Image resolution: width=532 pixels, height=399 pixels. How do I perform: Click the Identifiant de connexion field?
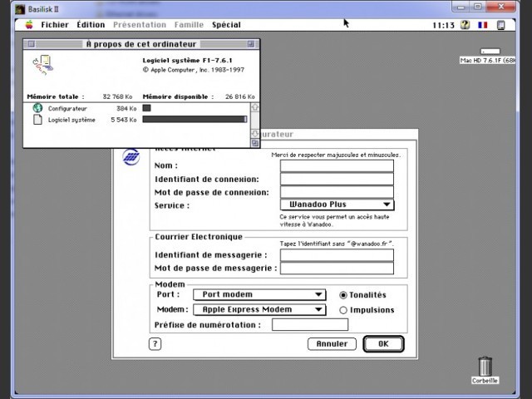337,180
